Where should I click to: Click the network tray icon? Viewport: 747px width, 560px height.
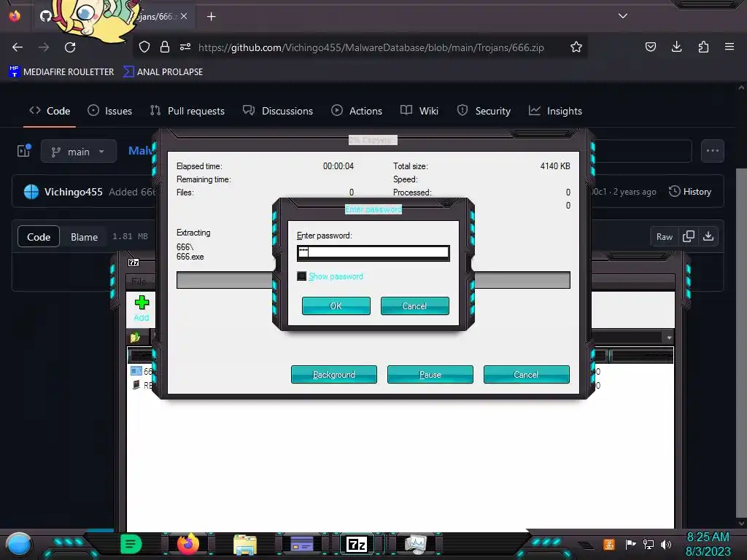648,544
